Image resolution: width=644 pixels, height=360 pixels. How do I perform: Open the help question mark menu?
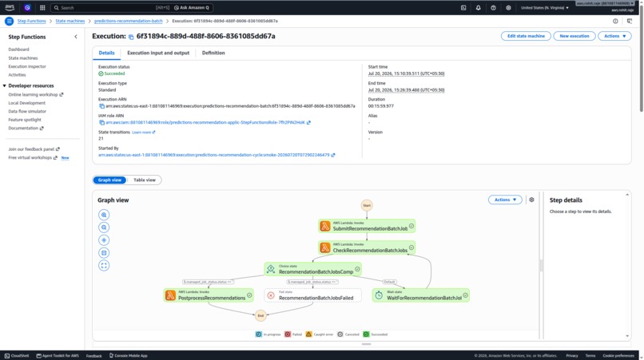click(x=493, y=7)
